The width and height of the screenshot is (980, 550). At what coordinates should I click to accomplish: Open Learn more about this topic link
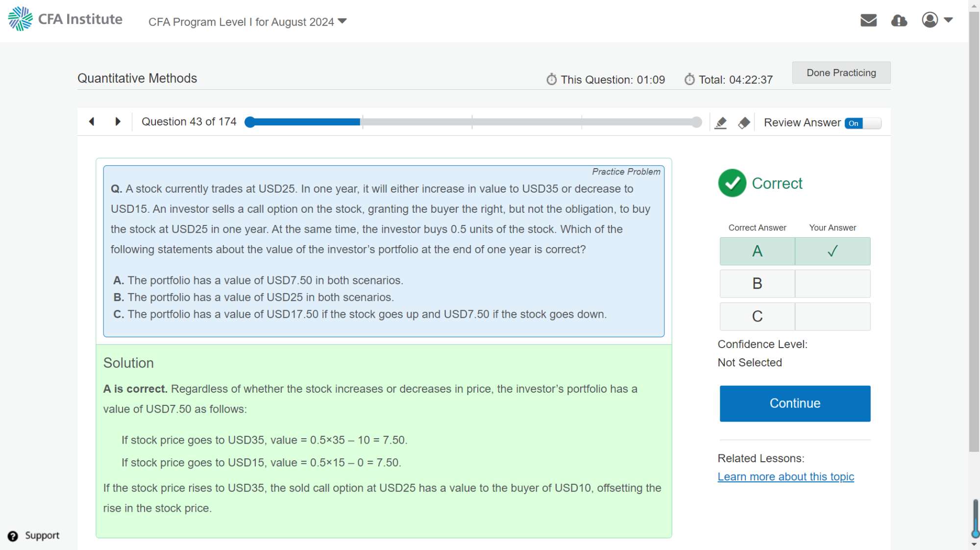785,476
